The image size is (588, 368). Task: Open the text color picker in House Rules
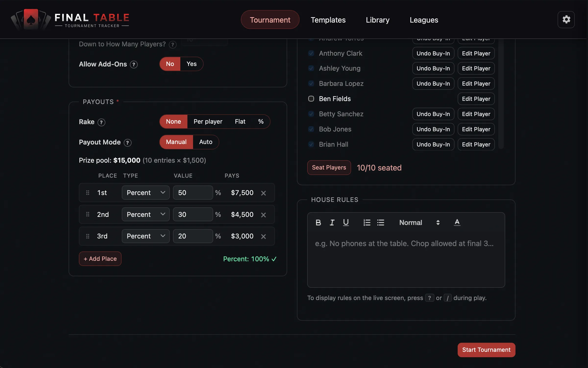coord(457,223)
